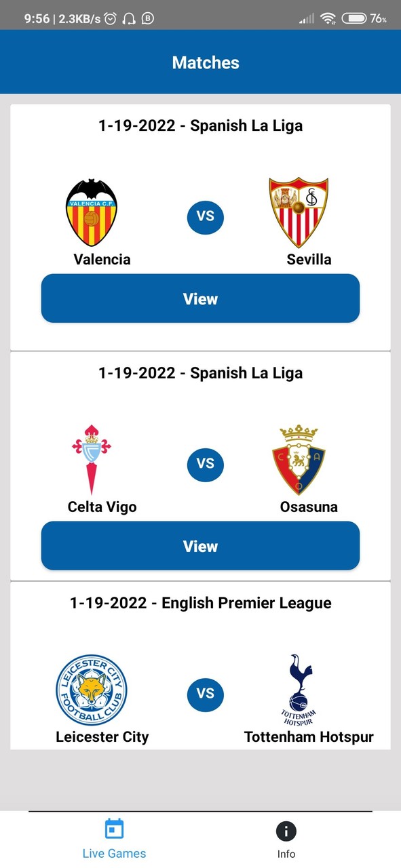The width and height of the screenshot is (401, 868).
Task: View the Celta Vigo versus Osasuna match
Action: tap(200, 546)
